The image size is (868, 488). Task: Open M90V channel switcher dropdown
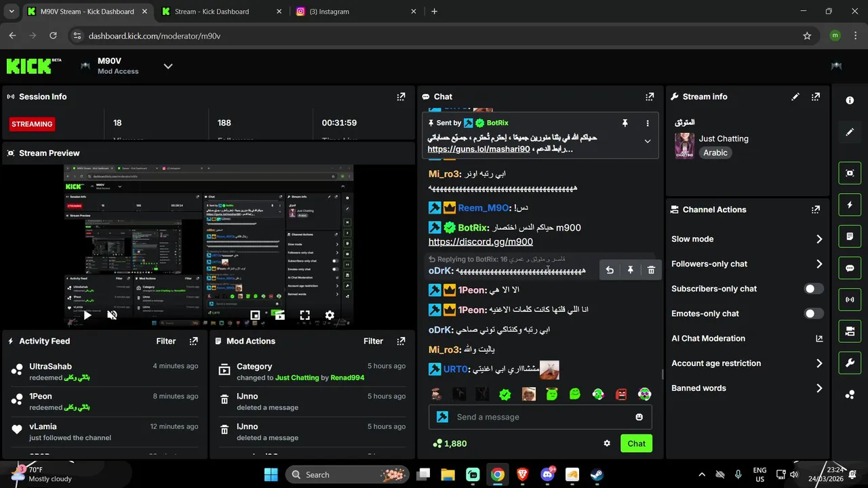click(168, 66)
